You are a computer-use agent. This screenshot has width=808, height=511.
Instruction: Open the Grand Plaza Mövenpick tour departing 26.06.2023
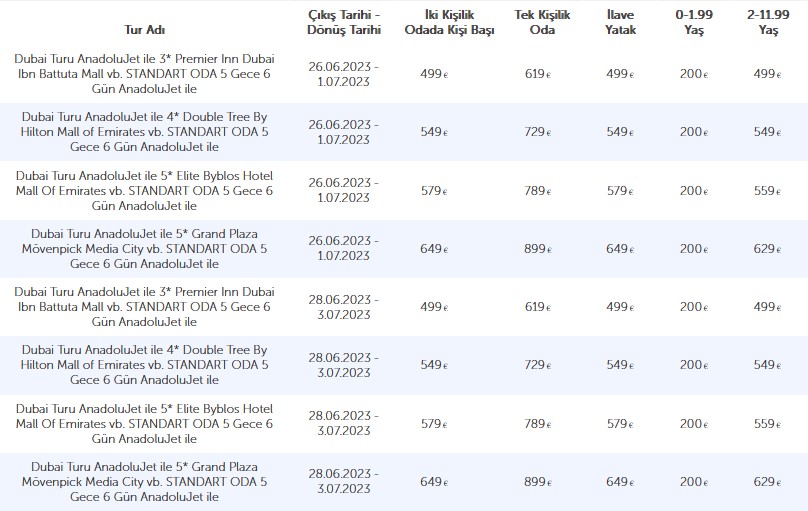144,248
